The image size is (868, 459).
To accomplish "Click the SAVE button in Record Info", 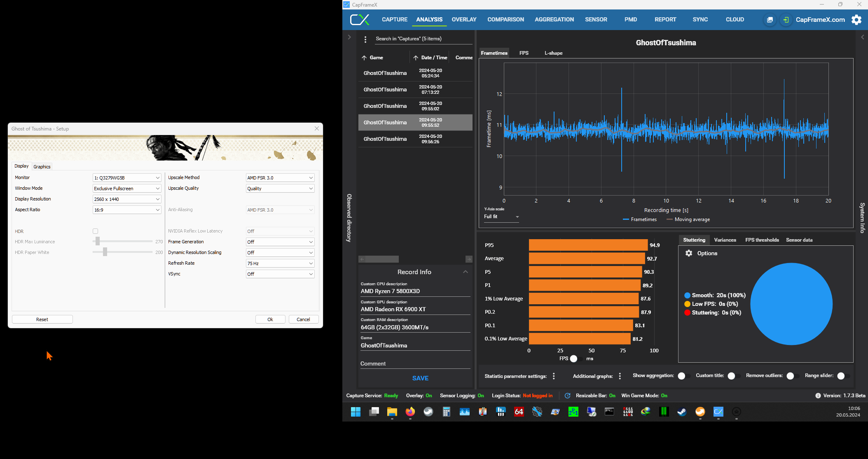I will tap(420, 378).
